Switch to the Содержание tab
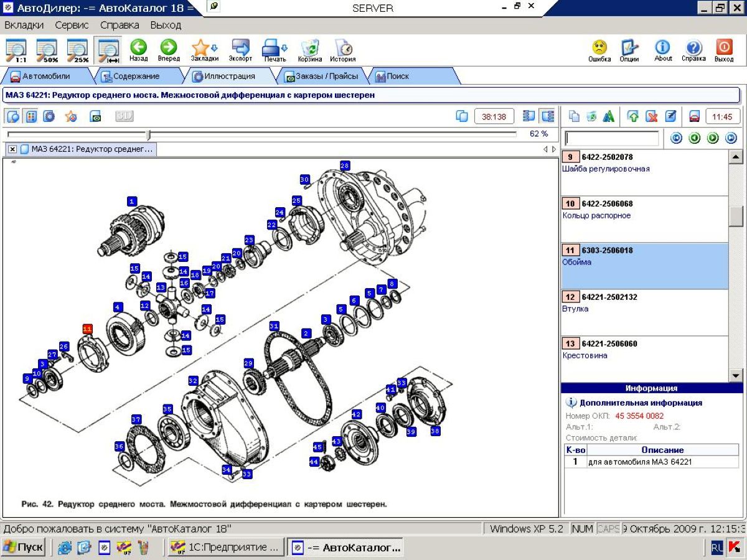This screenshot has width=747, height=560. pos(136,77)
